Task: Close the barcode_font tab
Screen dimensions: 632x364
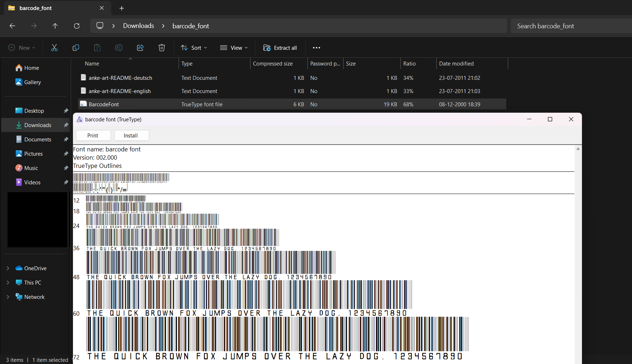Action: click(102, 8)
